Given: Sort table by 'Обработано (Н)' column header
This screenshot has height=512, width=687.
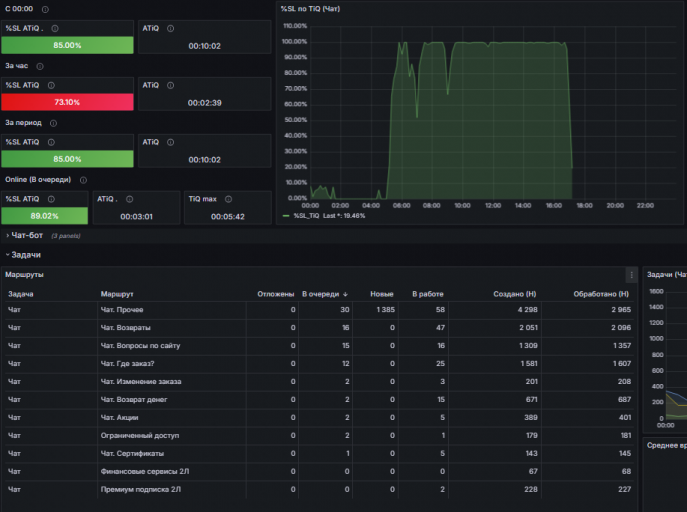Looking at the screenshot, I should click(x=601, y=294).
